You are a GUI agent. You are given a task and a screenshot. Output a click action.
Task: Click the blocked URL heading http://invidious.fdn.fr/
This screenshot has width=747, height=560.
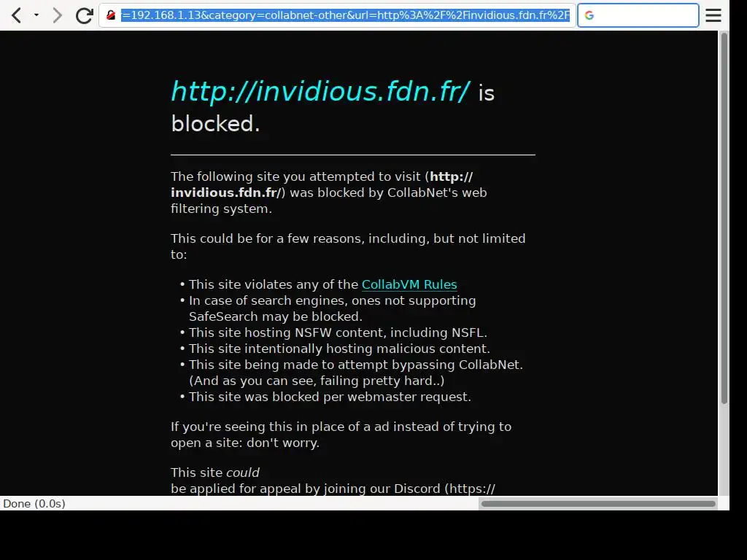[x=321, y=91]
